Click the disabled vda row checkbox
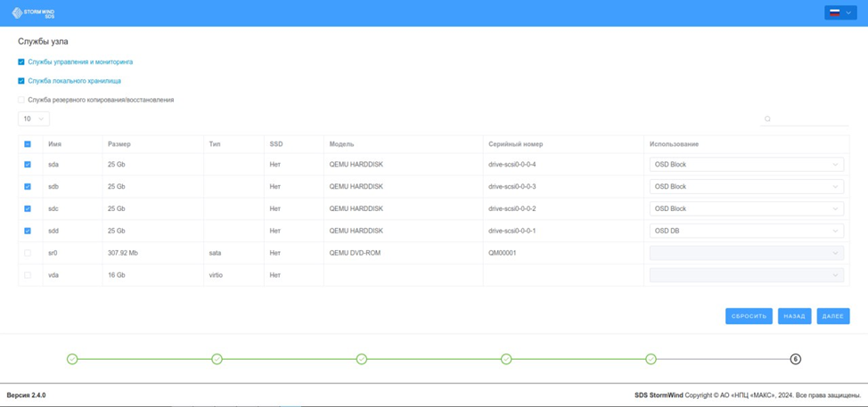 (28, 275)
